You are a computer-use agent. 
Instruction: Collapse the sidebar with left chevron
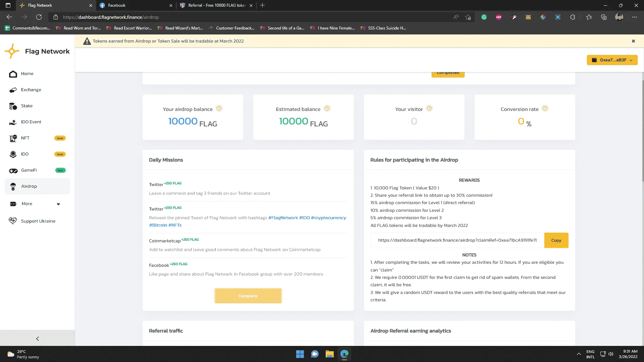(37, 339)
